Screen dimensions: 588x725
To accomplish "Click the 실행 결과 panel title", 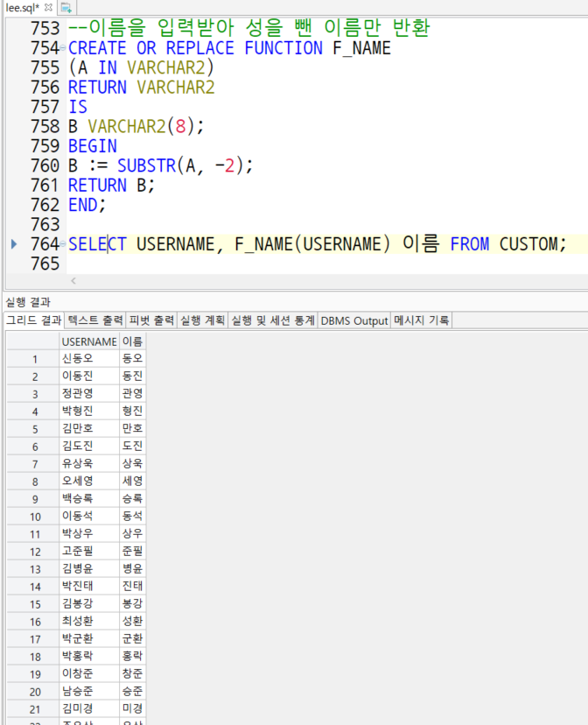I will 28,302.
